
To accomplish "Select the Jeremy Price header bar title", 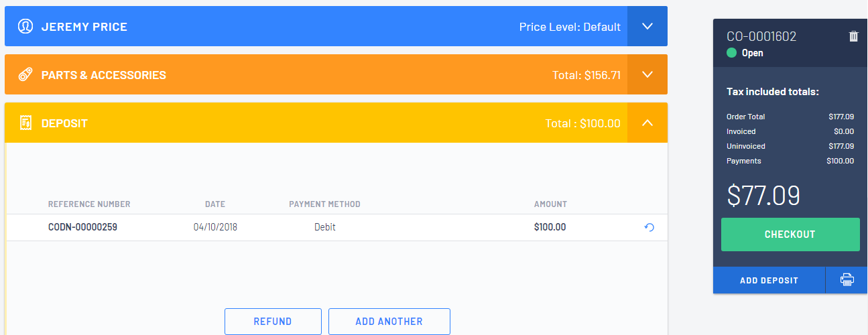I will click(84, 27).
